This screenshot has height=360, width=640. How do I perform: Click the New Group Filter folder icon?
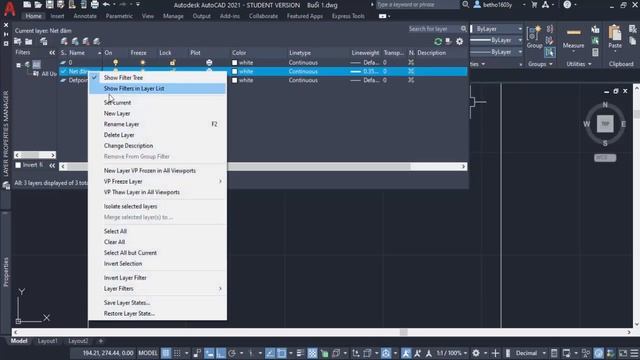[29, 41]
